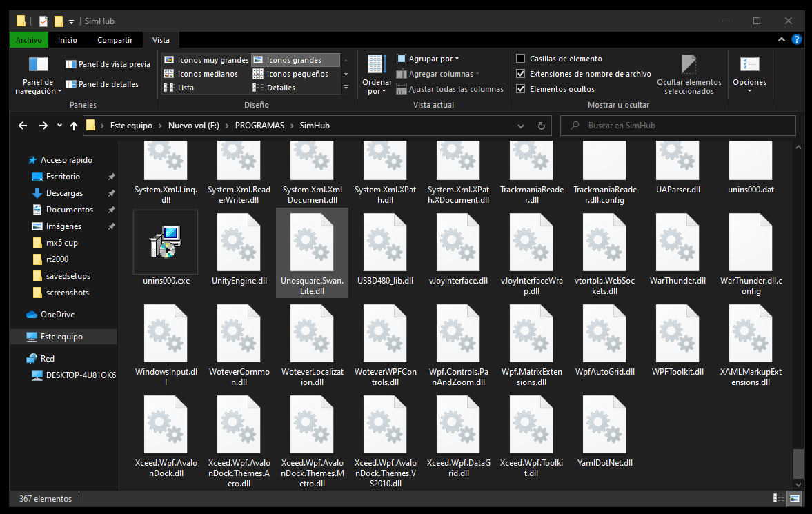Open Descargas in quick access

pyautogui.click(x=64, y=193)
